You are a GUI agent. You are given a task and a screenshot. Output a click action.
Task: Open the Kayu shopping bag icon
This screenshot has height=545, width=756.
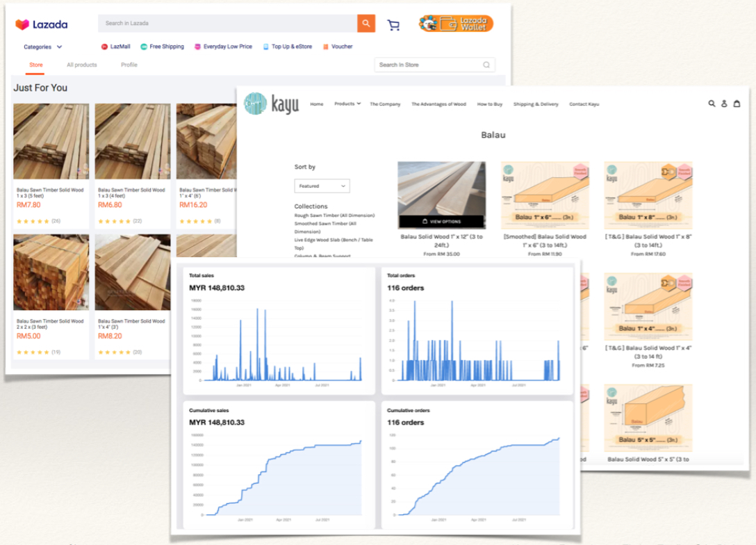point(737,104)
